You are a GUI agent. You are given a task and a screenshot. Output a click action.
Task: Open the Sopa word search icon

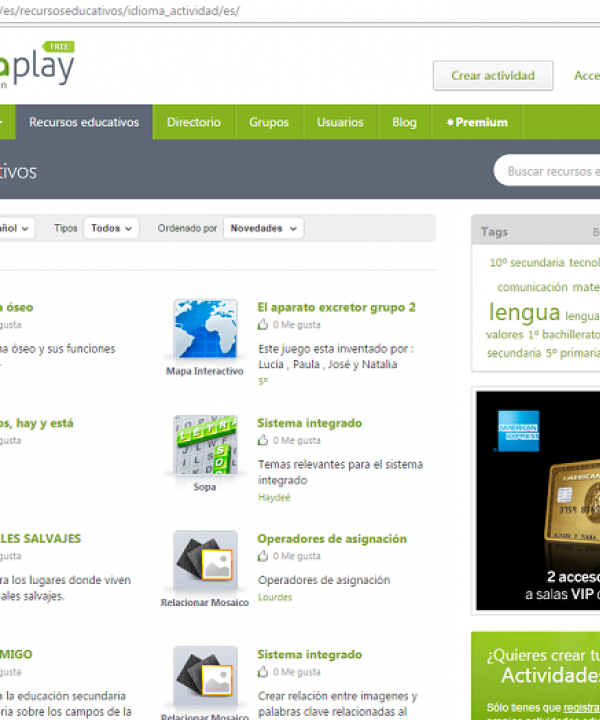pos(205,444)
